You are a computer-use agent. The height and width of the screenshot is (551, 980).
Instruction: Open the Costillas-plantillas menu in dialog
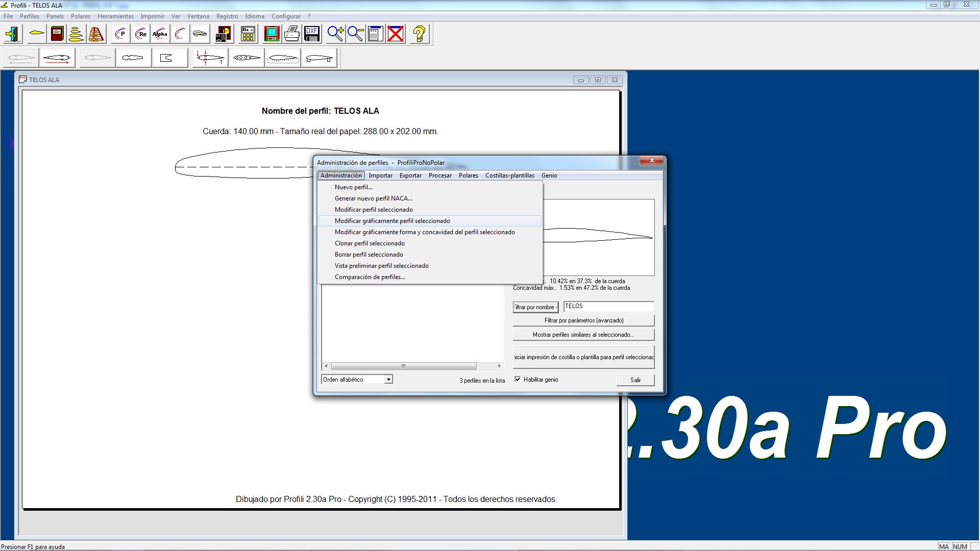[509, 176]
